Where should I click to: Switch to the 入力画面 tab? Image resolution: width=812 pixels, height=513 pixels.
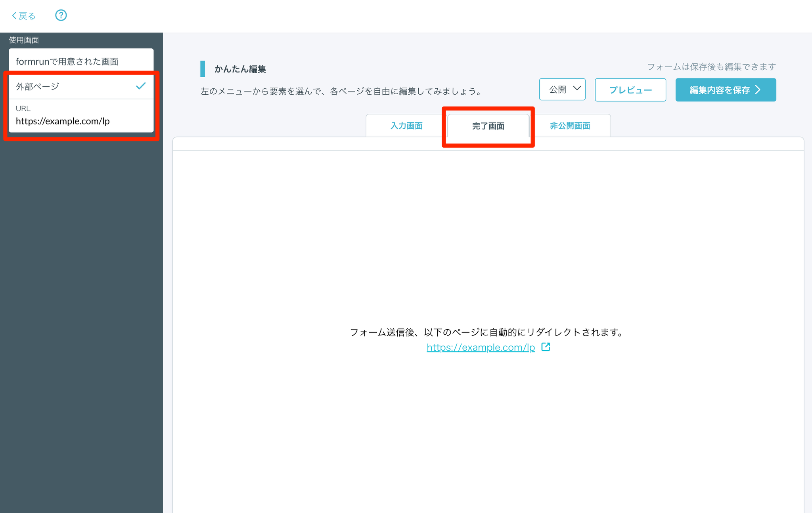[x=406, y=126]
